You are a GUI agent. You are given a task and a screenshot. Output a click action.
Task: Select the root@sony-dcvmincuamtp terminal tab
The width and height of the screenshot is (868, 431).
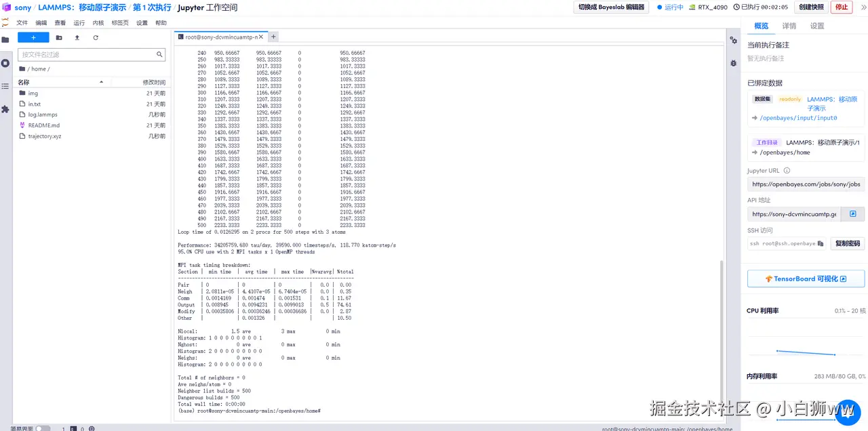(x=222, y=37)
